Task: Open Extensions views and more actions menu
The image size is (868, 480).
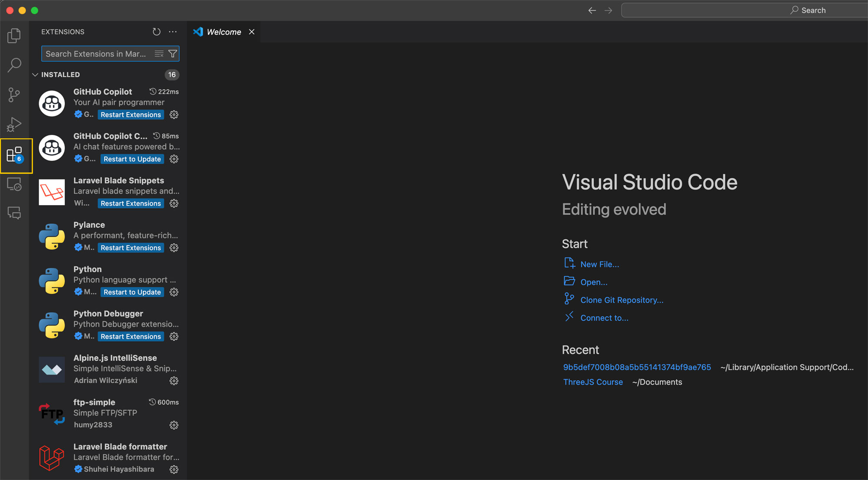Action: coord(173,32)
